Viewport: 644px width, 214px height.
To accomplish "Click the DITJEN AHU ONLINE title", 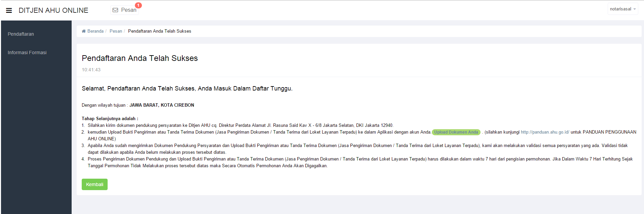I will 53,10.
